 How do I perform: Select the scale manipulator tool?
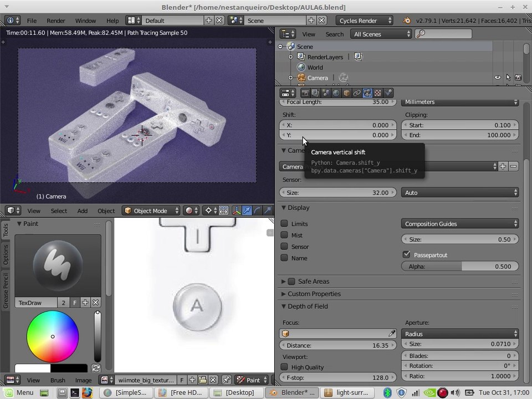point(268,211)
